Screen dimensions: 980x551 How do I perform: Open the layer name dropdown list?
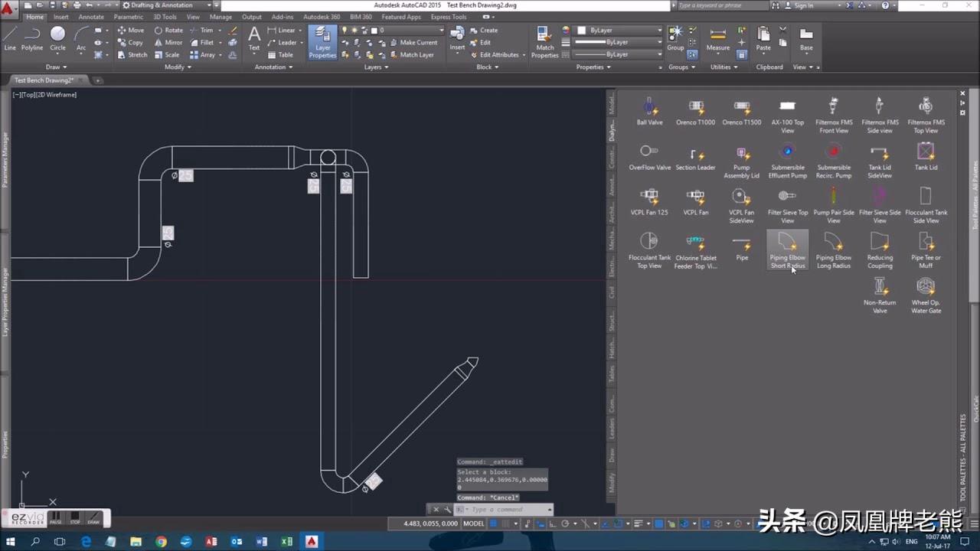tap(440, 31)
